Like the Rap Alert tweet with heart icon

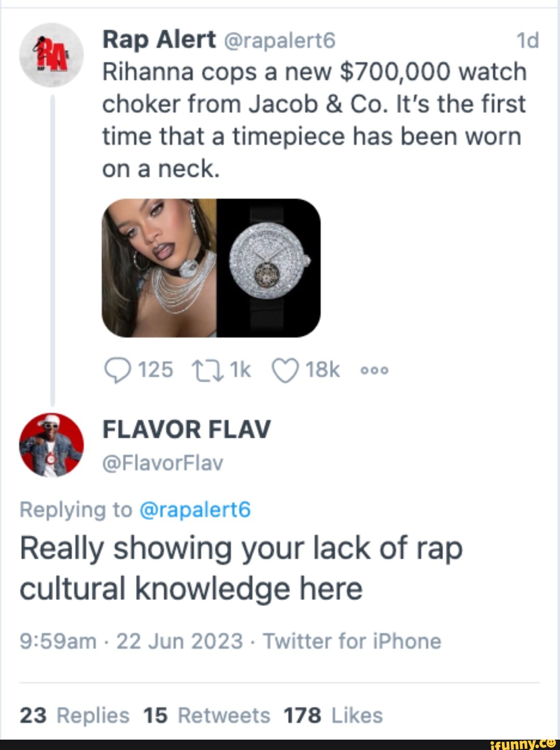285,371
